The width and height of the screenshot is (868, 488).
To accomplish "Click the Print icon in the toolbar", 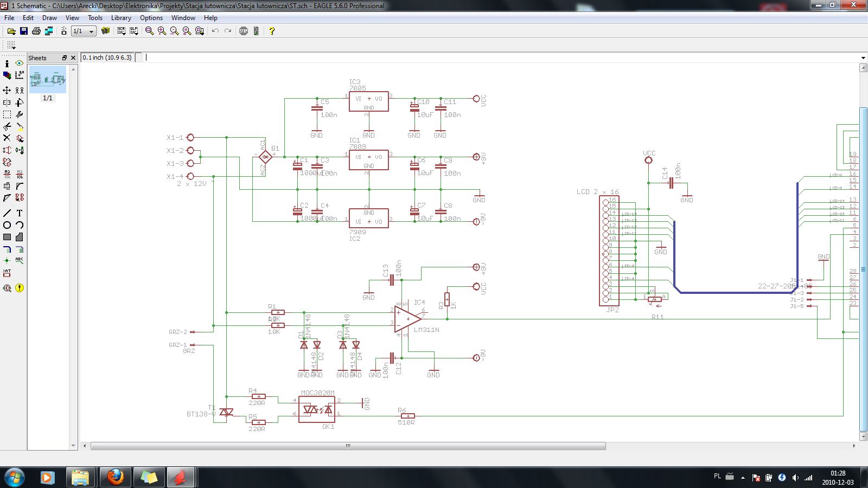I will 36,31.
